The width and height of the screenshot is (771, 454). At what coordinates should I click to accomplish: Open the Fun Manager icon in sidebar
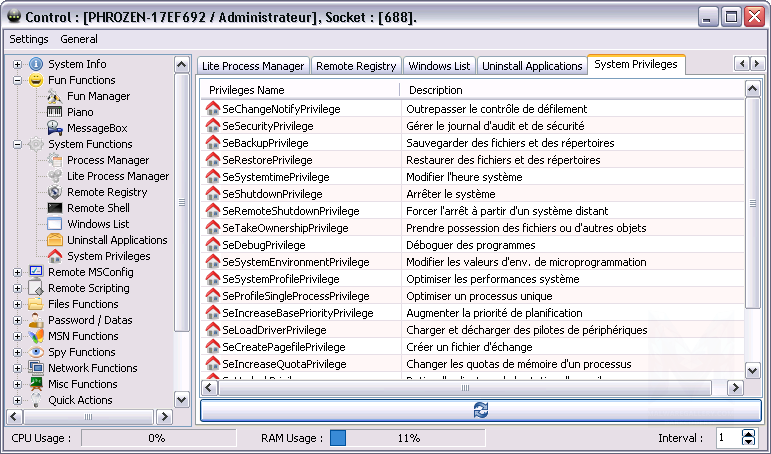pos(55,96)
